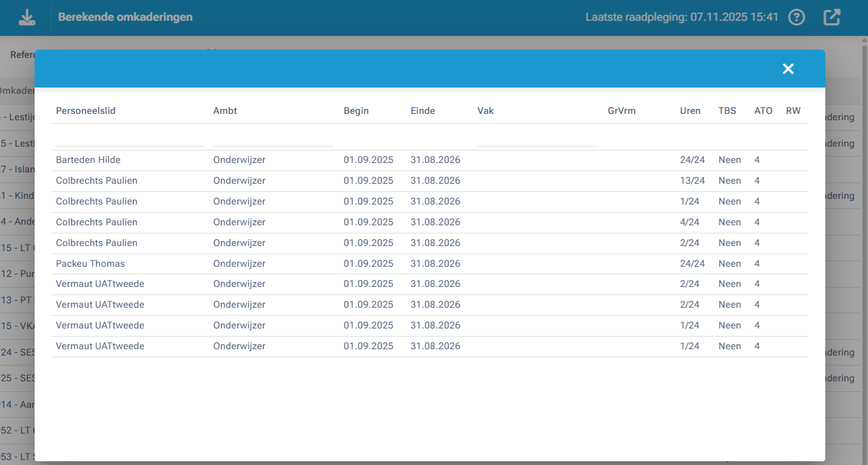
Task: Sort the table by TBS column
Action: 727,111
